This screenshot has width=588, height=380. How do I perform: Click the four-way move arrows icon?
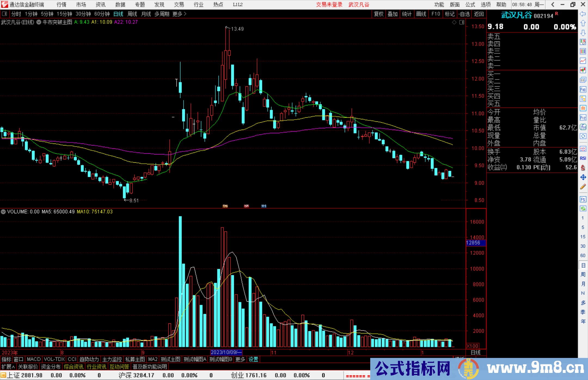click(583, 177)
